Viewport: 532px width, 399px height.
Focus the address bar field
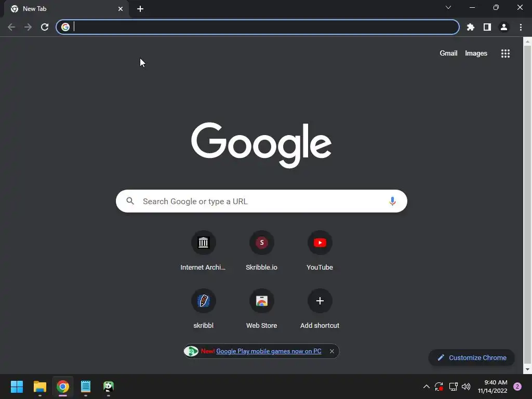(x=258, y=27)
